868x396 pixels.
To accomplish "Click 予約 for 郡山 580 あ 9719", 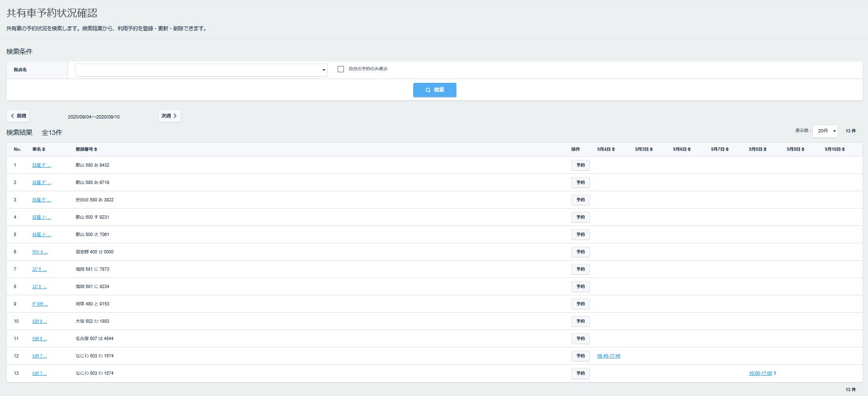I will coord(580,183).
